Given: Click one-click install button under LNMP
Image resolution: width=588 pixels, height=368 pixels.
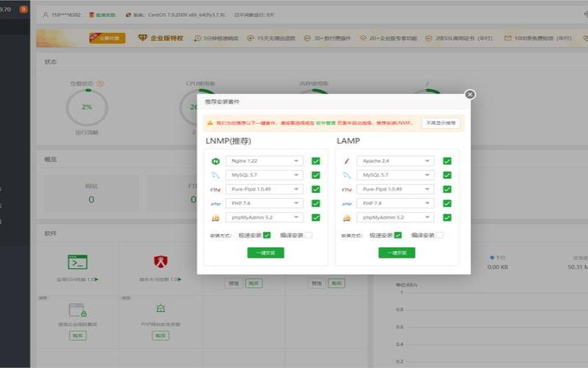Looking at the screenshot, I should click(265, 252).
